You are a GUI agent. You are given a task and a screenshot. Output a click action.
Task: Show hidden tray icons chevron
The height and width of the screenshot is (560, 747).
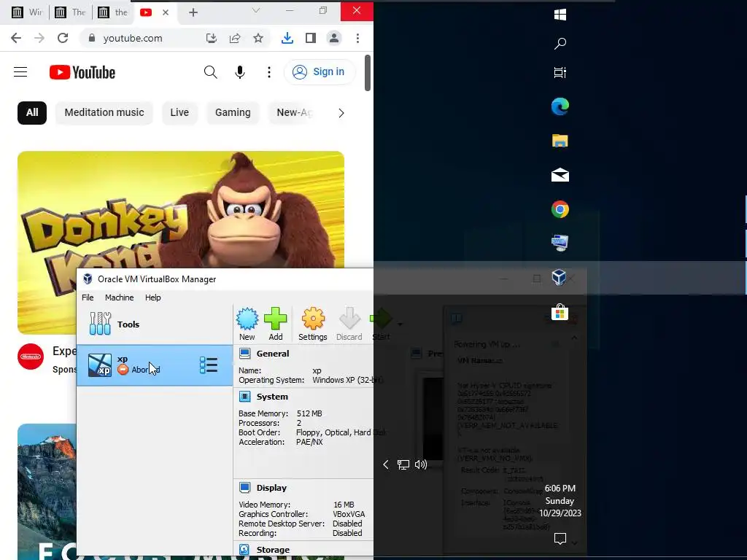point(386,464)
